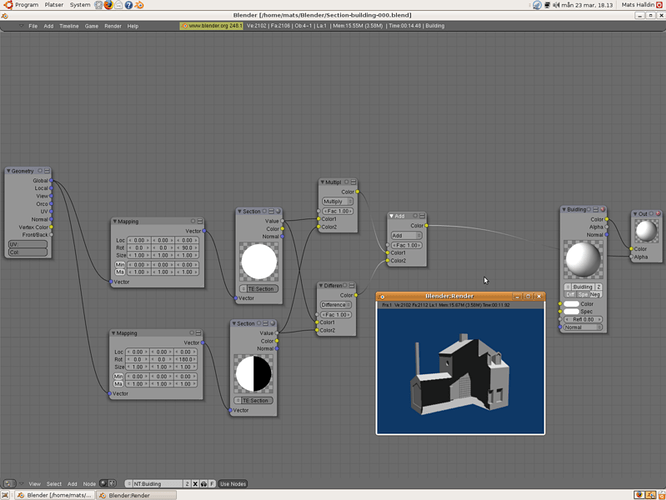The width and height of the screenshot is (666, 500).
Task: Open the Select menu in node editor header
Action: pos(54,483)
